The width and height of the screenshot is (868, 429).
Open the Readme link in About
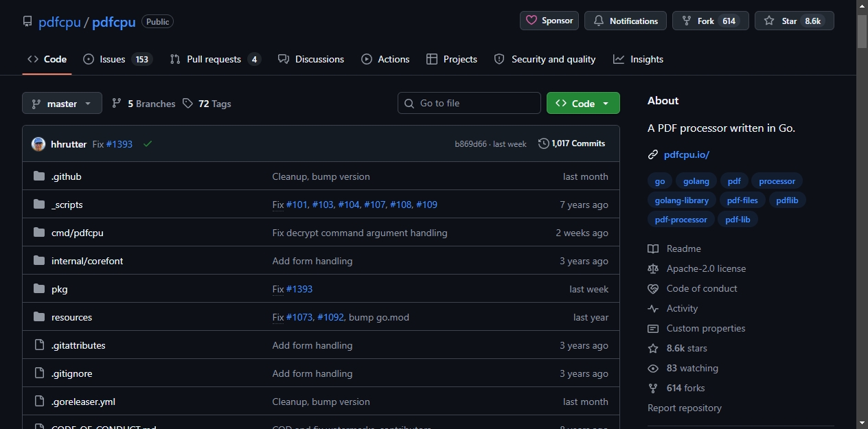point(674,248)
